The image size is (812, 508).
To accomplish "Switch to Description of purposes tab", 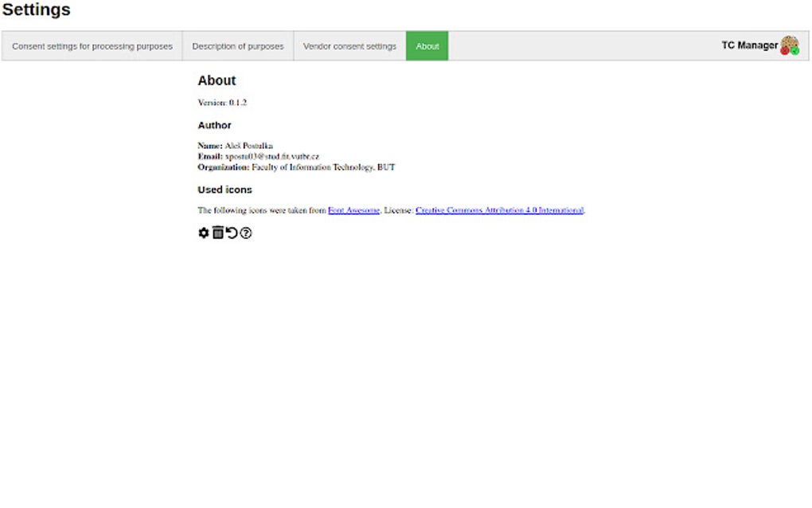I will point(237,46).
